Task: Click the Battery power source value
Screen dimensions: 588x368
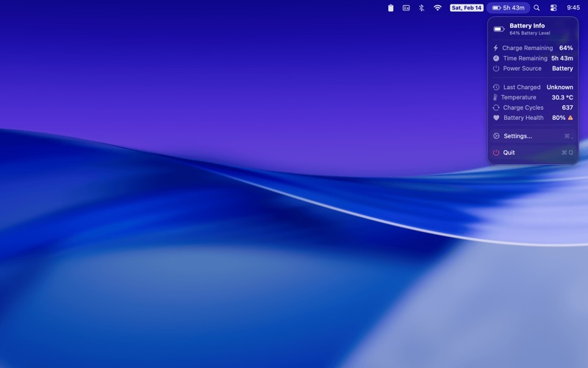Action: (562, 68)
